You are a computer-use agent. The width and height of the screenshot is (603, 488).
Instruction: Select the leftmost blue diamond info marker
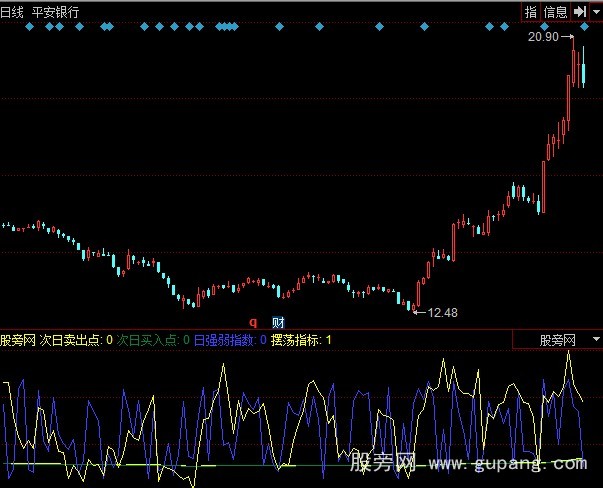[29, 28]
